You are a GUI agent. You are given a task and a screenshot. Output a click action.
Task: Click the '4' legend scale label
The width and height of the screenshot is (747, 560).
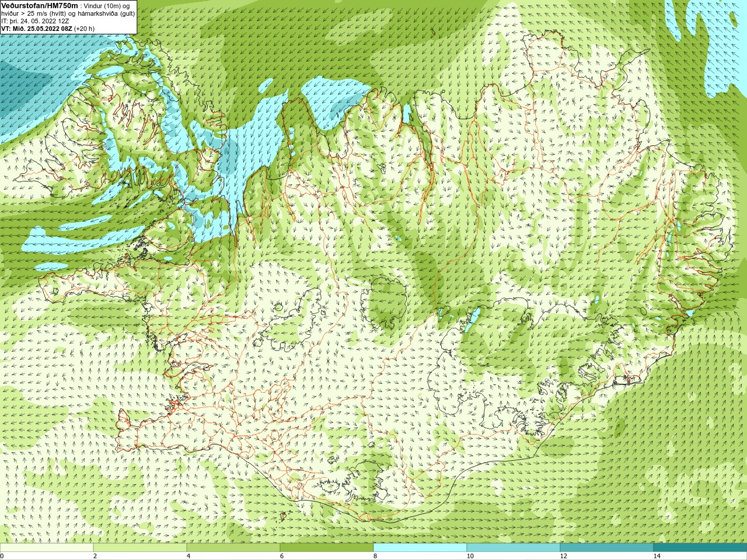189,556
